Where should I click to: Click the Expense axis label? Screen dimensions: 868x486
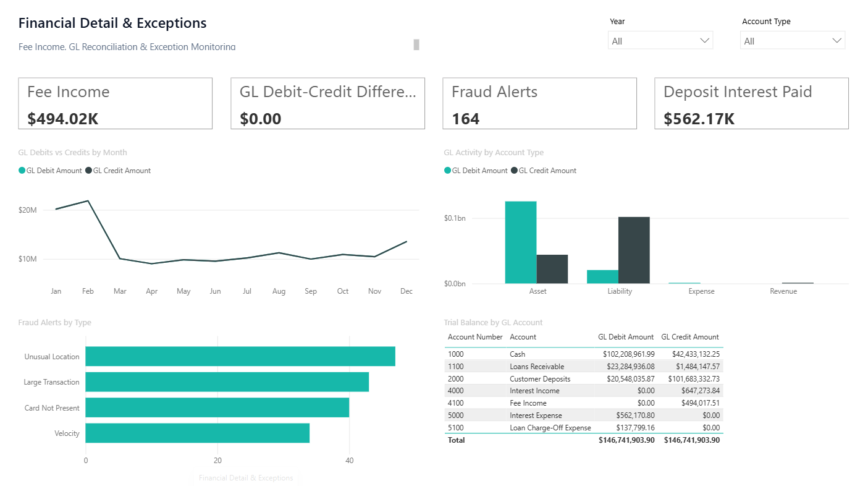pos(701,291)
